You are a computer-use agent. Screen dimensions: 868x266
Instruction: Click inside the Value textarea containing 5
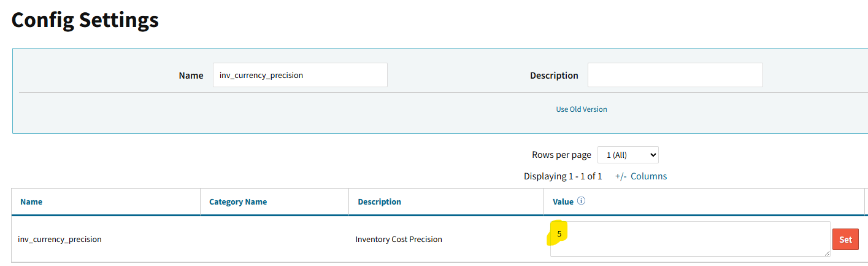pos(690,239)
